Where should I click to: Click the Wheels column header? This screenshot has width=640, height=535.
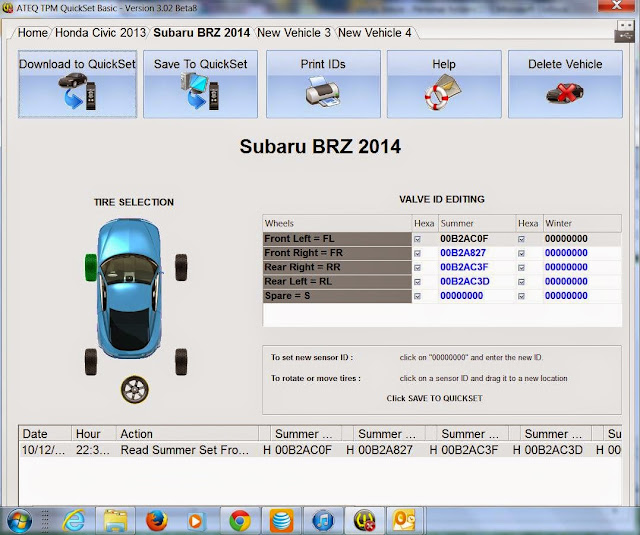[x=337, y=223]
